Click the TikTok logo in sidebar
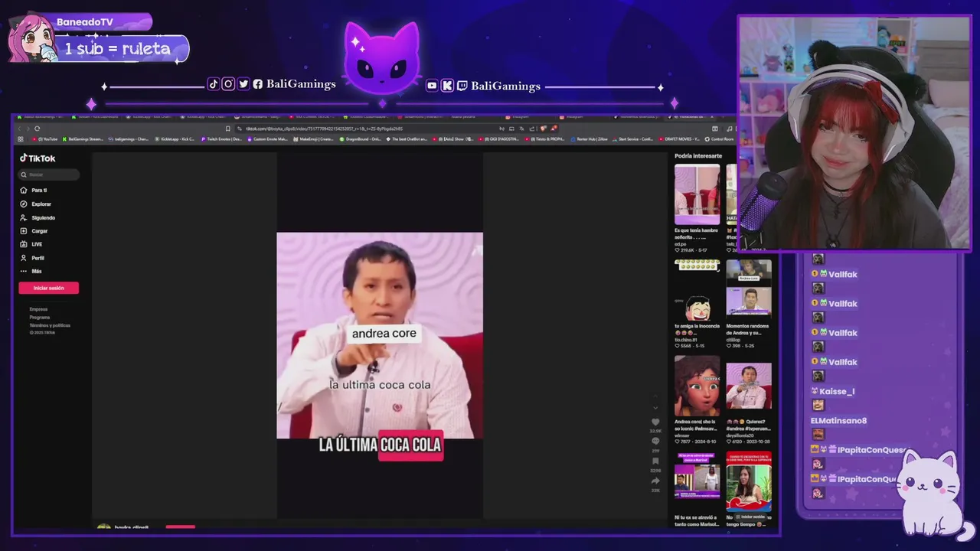 (x=38, y=158)
